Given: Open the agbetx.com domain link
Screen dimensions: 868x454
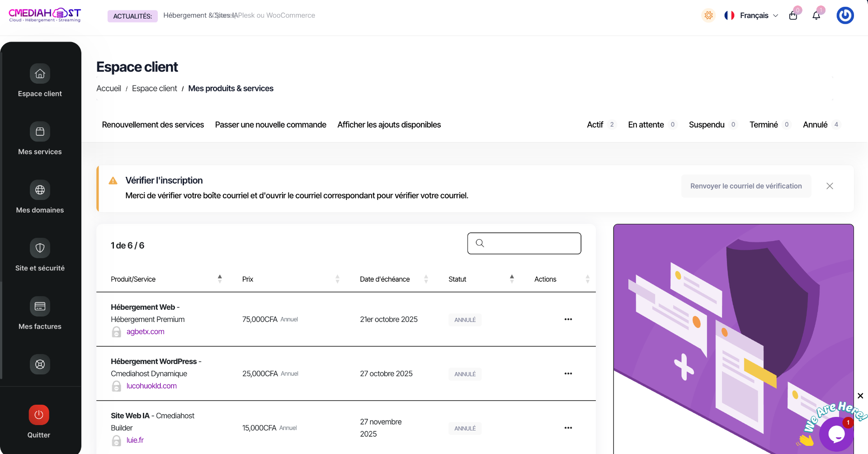Looking at the screenshot, I should (x=145, y=331).
